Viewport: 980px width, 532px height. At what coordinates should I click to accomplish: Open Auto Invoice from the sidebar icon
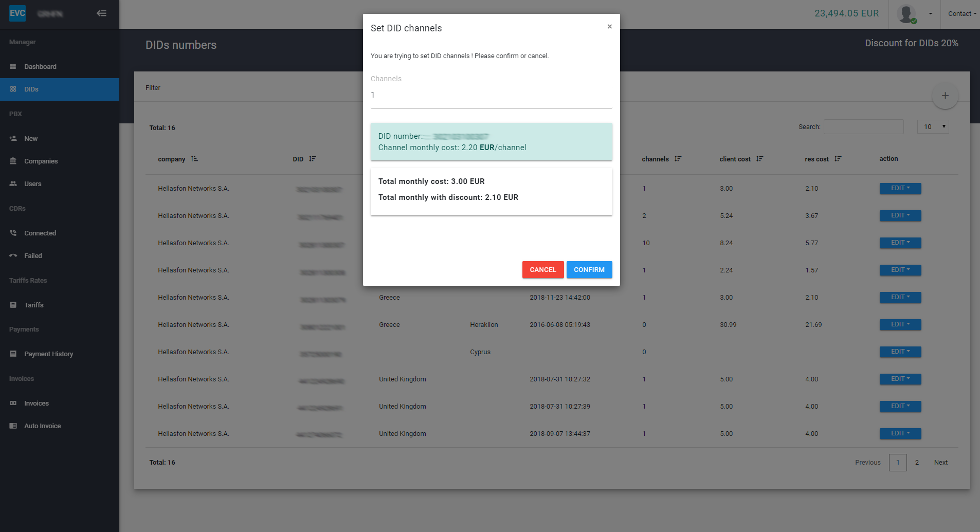click(14, 426)
